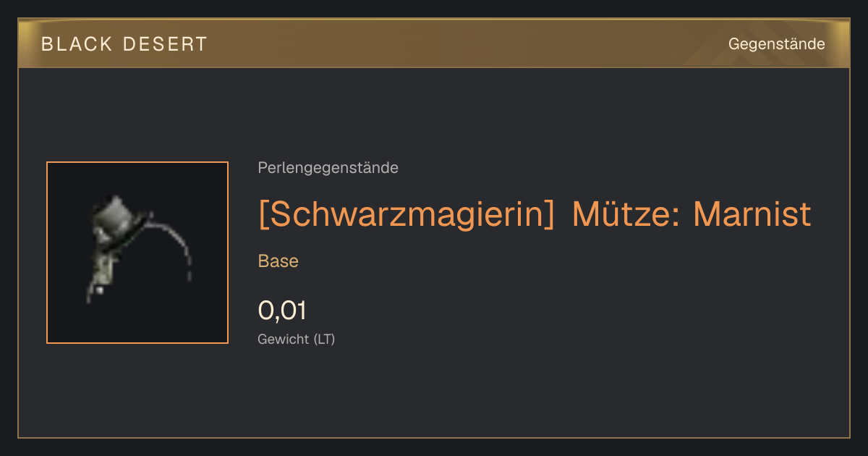Screen dimensions: 868x456
Task: Open the BLACK DESERT logo text
Action: (x=124, y=44)
